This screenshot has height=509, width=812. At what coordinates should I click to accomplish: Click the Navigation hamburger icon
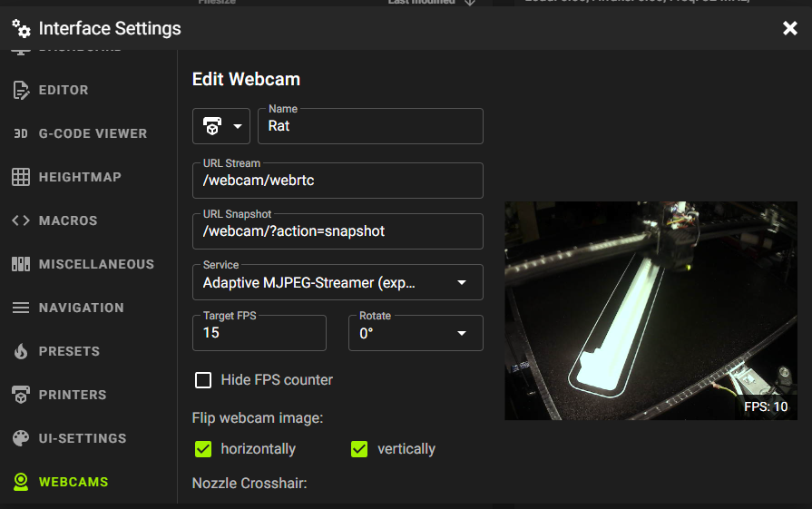click(x=21, y=308)
